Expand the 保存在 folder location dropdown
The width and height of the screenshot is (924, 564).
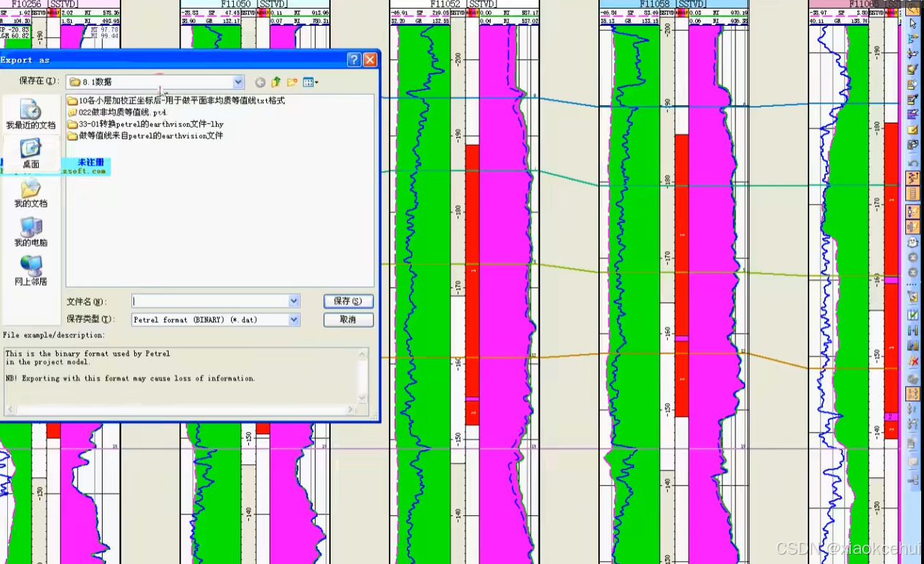[x=238, y=83]
